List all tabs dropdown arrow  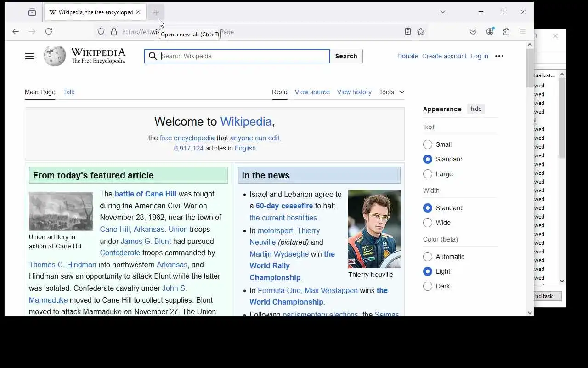443,12
